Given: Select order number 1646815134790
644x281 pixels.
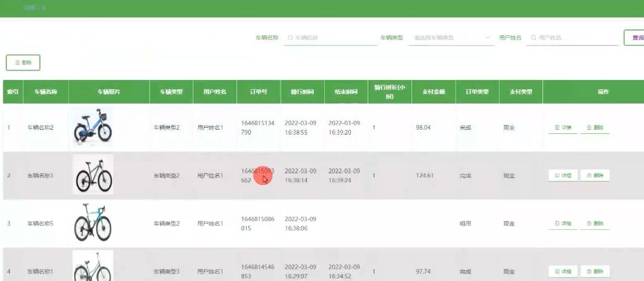Looking at the screenshot, I should click(x=258, y=128).
